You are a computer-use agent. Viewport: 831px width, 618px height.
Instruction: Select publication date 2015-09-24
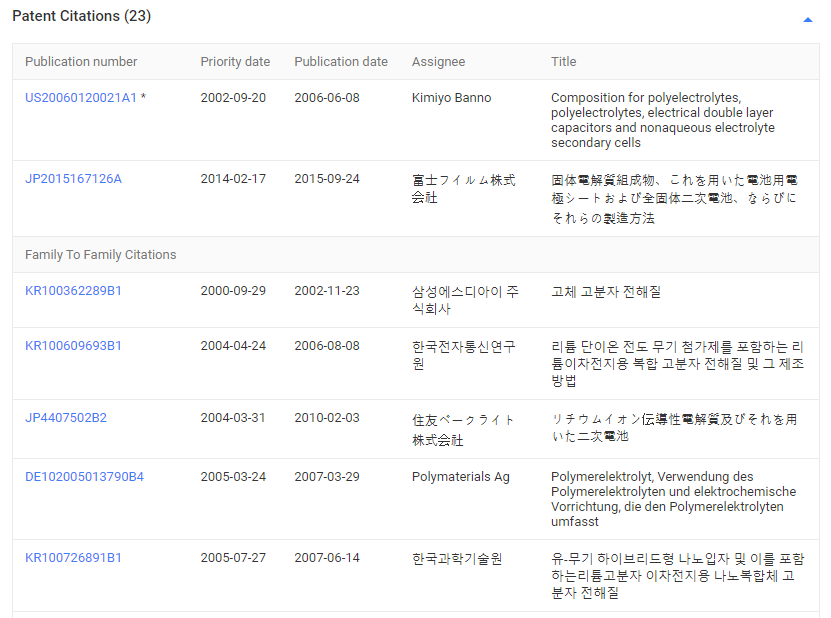coord(327,179)
